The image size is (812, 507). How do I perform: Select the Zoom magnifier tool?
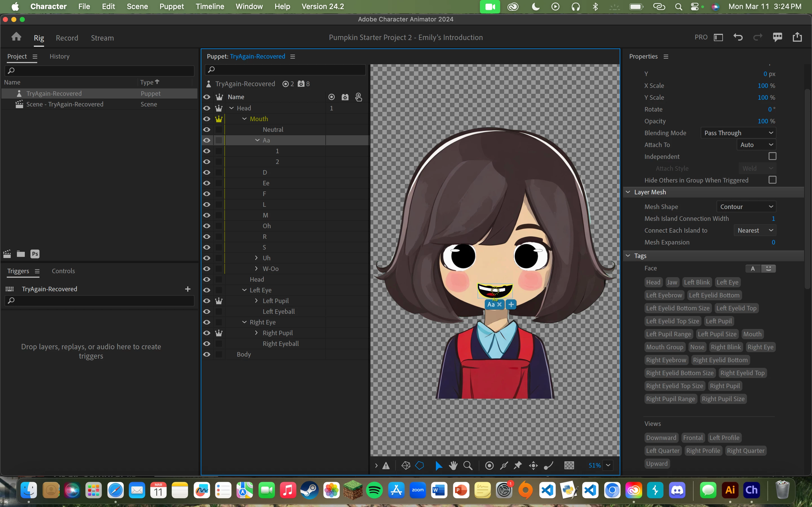(468, 465)
